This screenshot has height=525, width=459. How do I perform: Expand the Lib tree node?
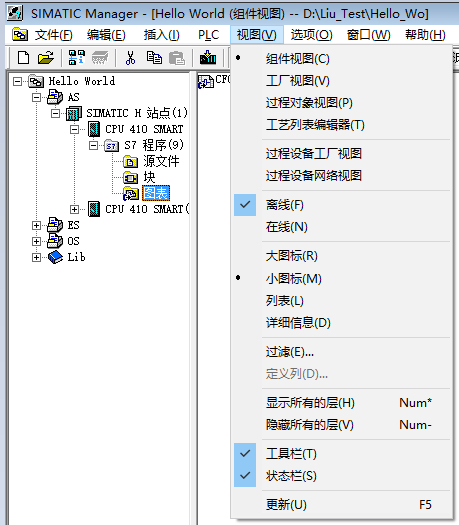point(36,257)
